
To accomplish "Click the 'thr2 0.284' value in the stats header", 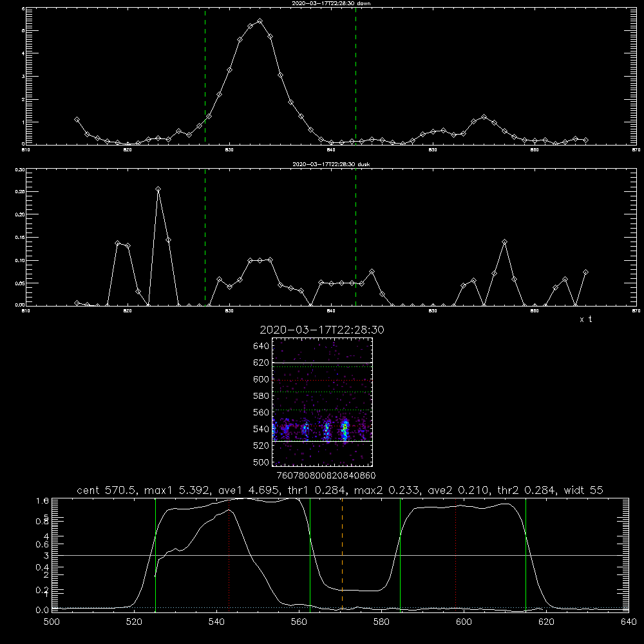I will click(527, 490).
